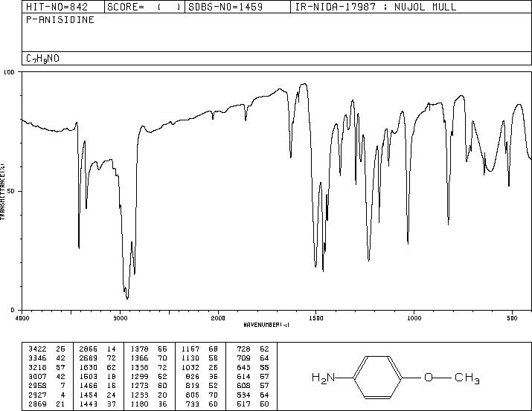Click the 1500 tick label on x-axis
The image size is (532, 411).
tap(316, 318)
